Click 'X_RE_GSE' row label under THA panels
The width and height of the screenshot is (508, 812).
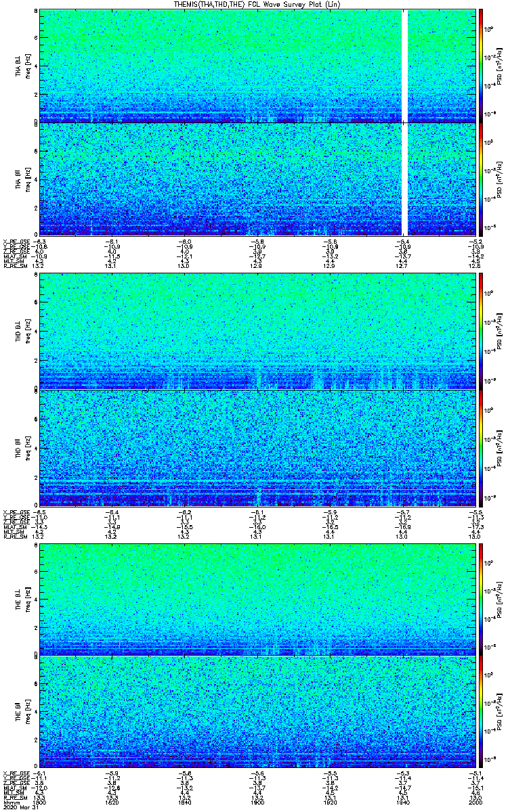tap(15, 241)
